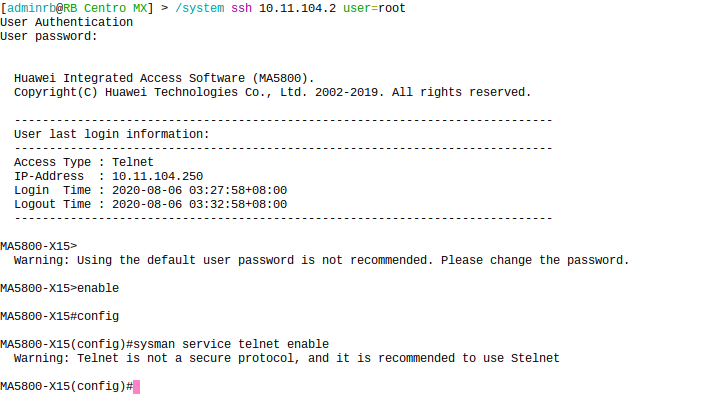This screenshot has width=703, height=394.
Task: Click the default password warning line
Action: click(x=321, y=260)
